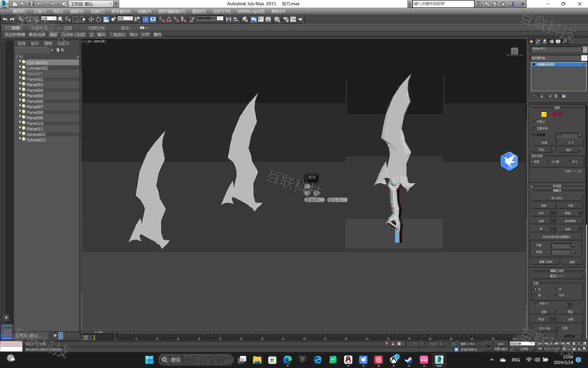This screenshot has width=588, height=368.
Task: Collapse the Selection rollout header
Action: coord(557,108)
